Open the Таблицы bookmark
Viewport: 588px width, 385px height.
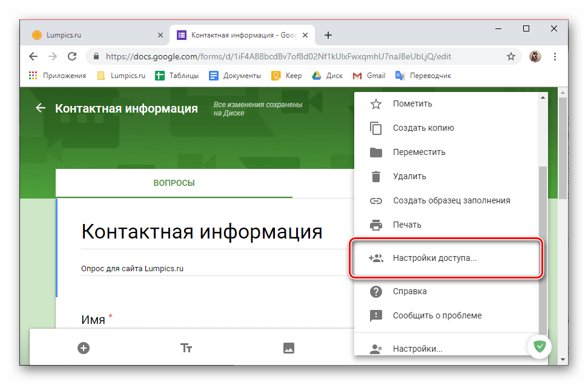(177, 76)
